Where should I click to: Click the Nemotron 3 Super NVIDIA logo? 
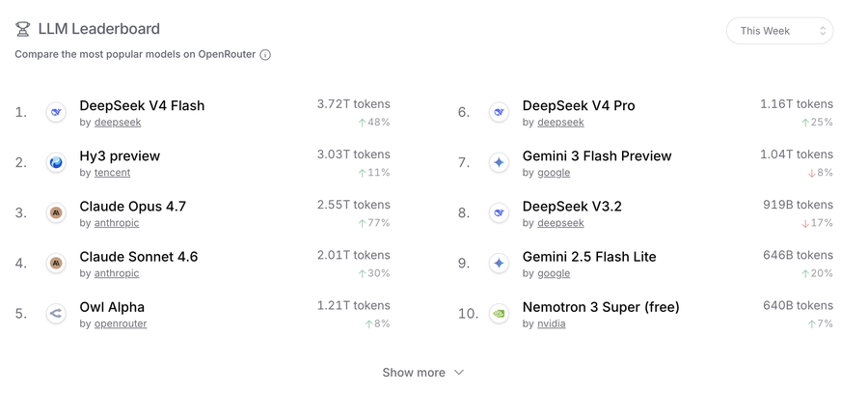tap(499, 314)
